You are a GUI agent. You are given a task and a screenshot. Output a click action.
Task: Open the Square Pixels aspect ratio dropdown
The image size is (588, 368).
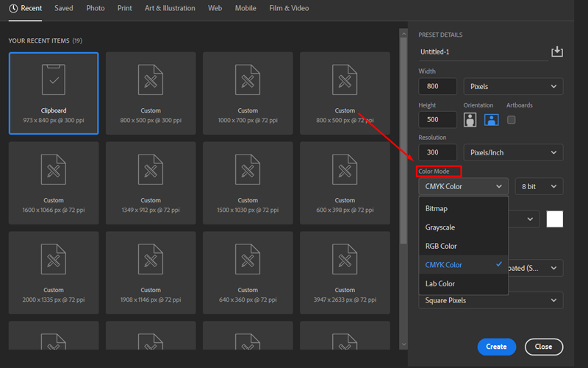coord(490,300)
